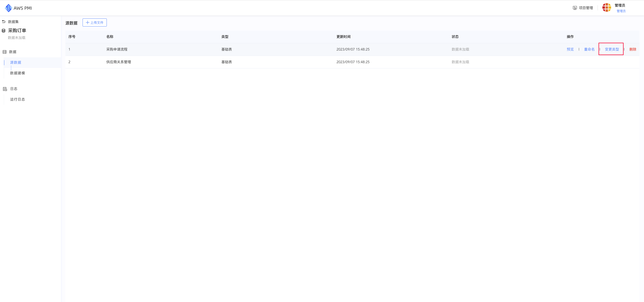
Task: Click the 源数据 page heading
Action: tap(71, 23)
